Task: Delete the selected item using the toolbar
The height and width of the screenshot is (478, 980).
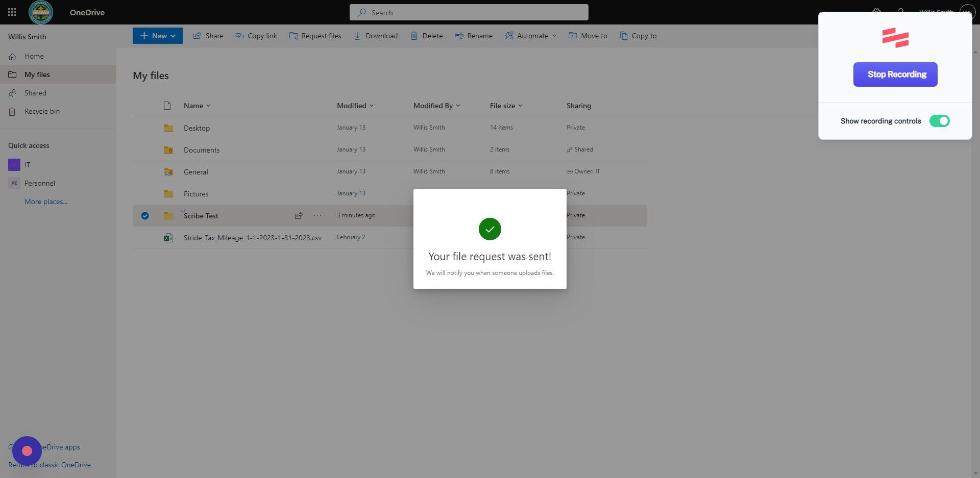Action: point(426,35)
